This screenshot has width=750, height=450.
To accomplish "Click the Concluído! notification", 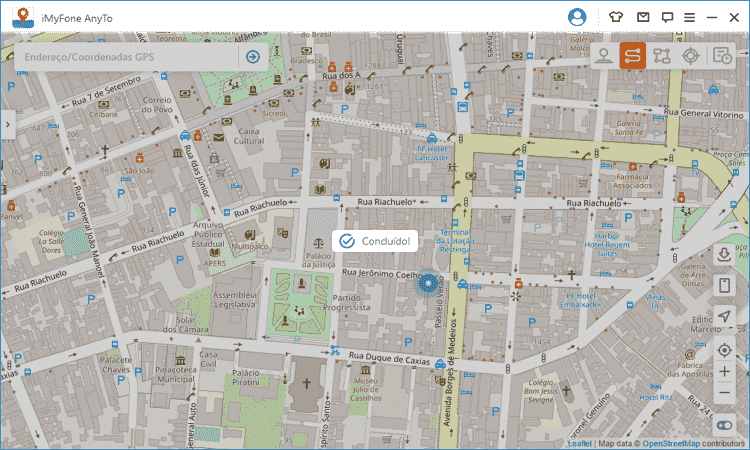I will pyautogui.click(x=375, y=241).
